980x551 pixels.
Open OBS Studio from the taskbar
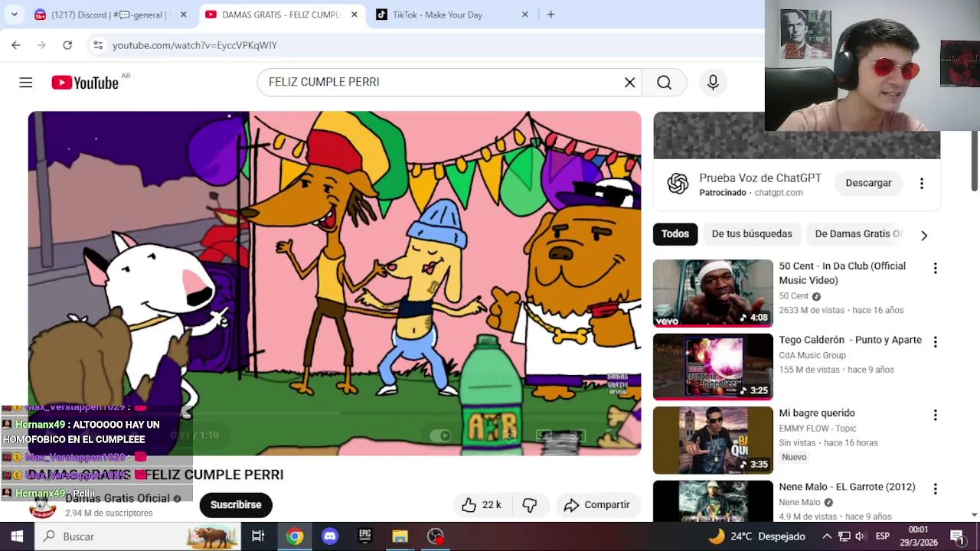(436, 536)
